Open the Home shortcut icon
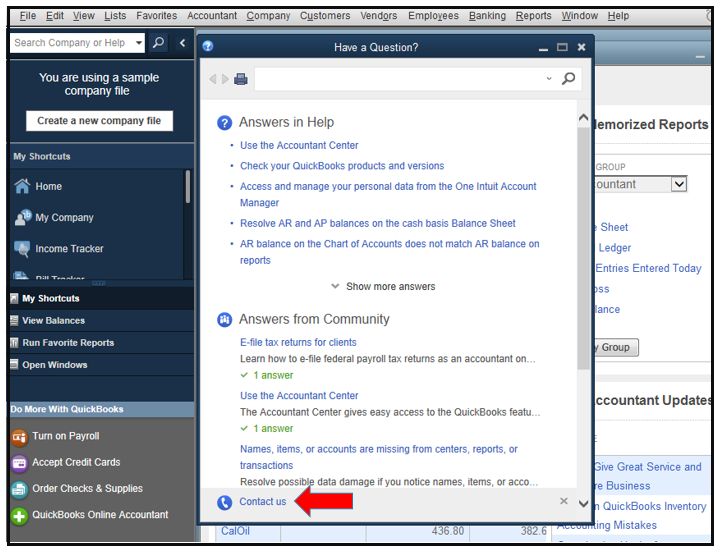 (x=22, y=186)
